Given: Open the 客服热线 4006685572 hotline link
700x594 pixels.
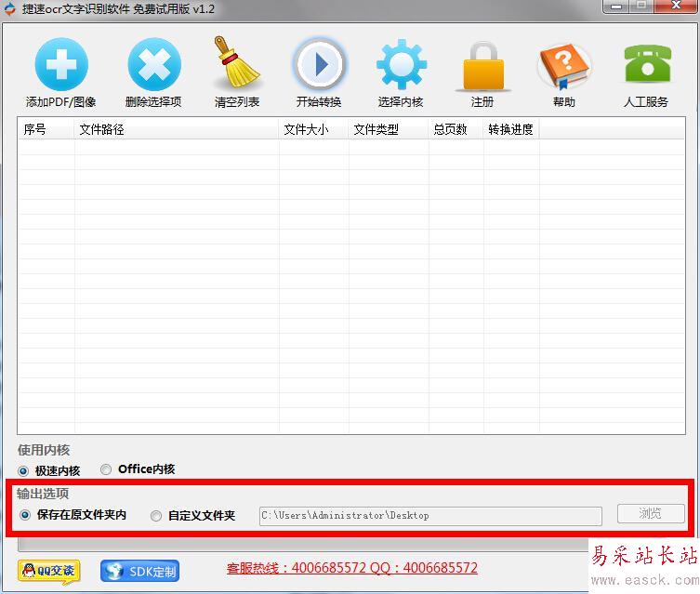Looking at the screenshot, I should point(351,568).
